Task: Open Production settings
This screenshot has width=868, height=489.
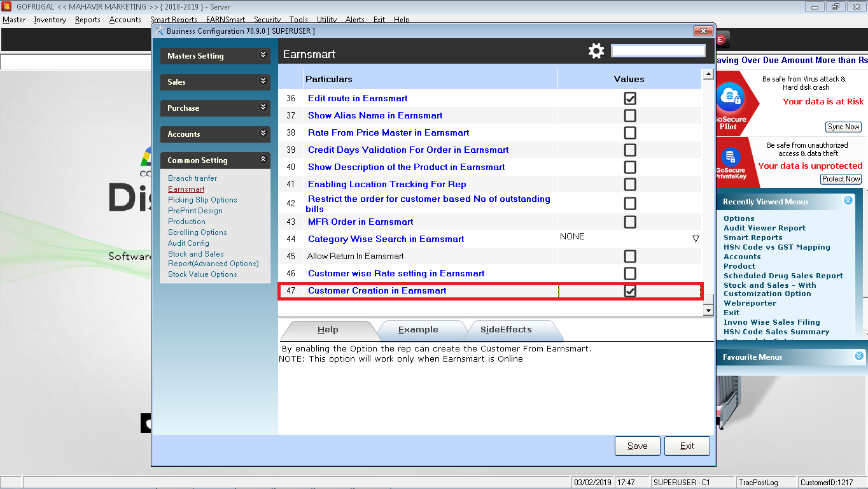Action: click(187, 222)
